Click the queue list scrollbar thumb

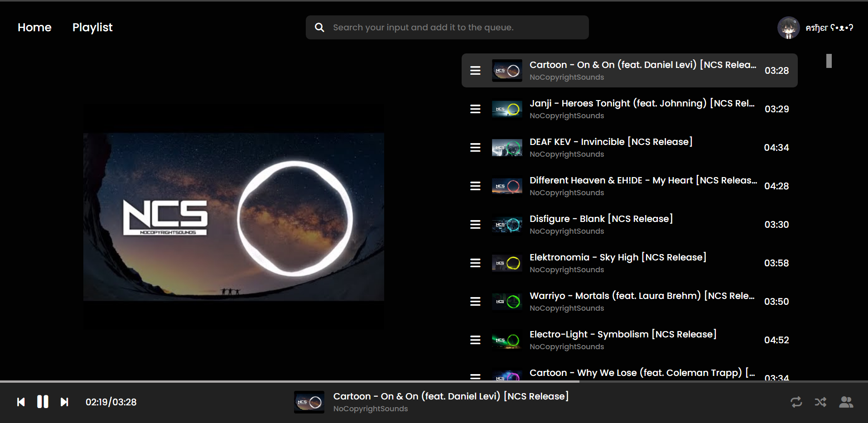coord(829,61)
